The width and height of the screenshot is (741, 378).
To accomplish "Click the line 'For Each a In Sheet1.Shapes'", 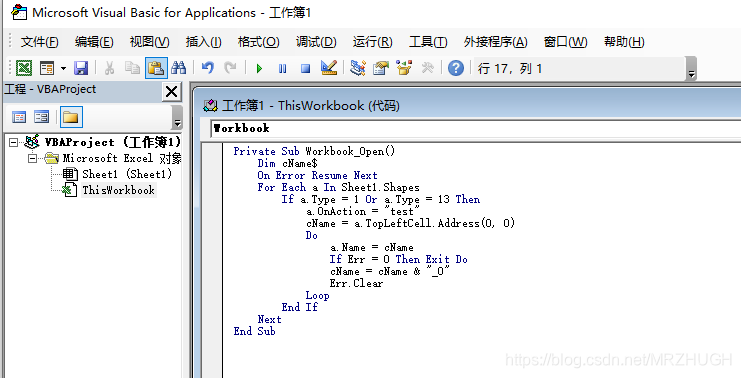I will tap(338, 187).
